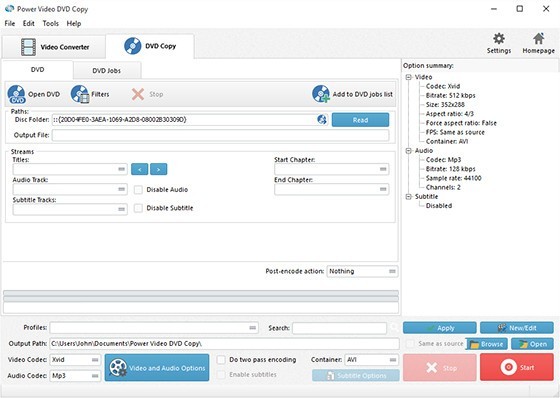Open the Audio Track dropdown
Image resolution: width=560 pixels, height=398 pixels.
[70, 189]
